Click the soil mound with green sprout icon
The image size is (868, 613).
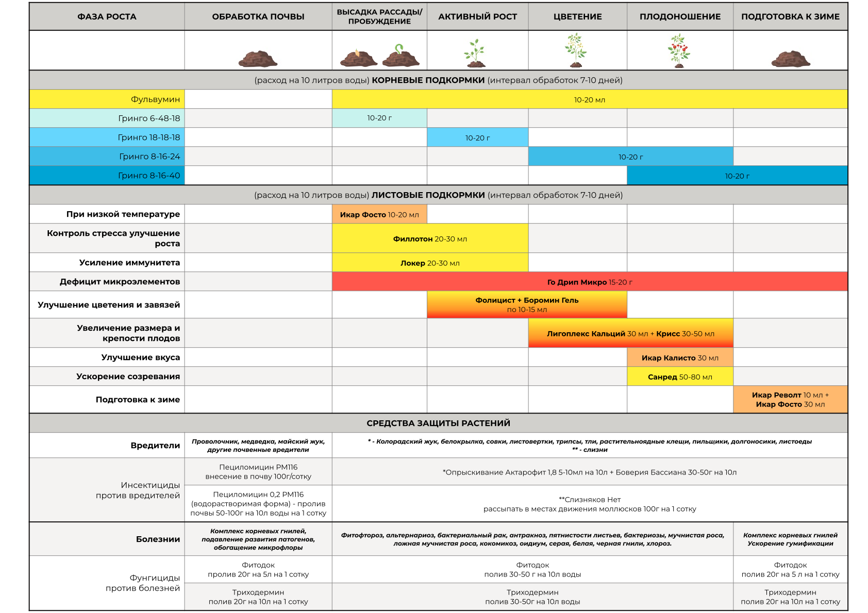pyautogui.click(x=401, y=56)
